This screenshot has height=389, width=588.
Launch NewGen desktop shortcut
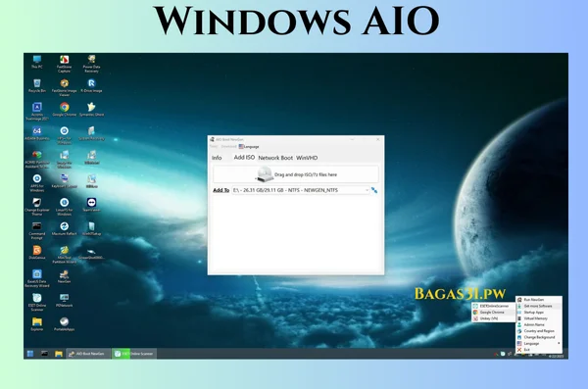(64, 276)
